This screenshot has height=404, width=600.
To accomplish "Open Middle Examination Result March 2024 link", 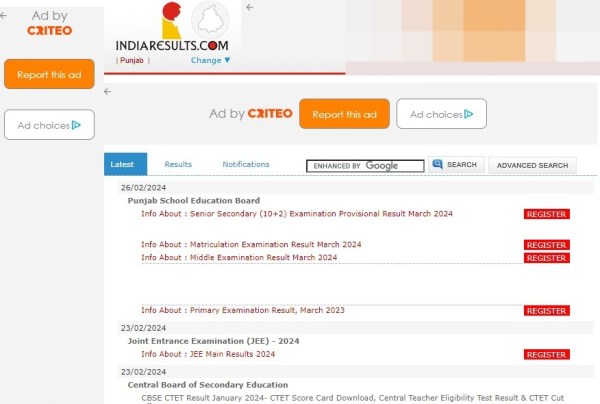I will (x=239, y=257).
